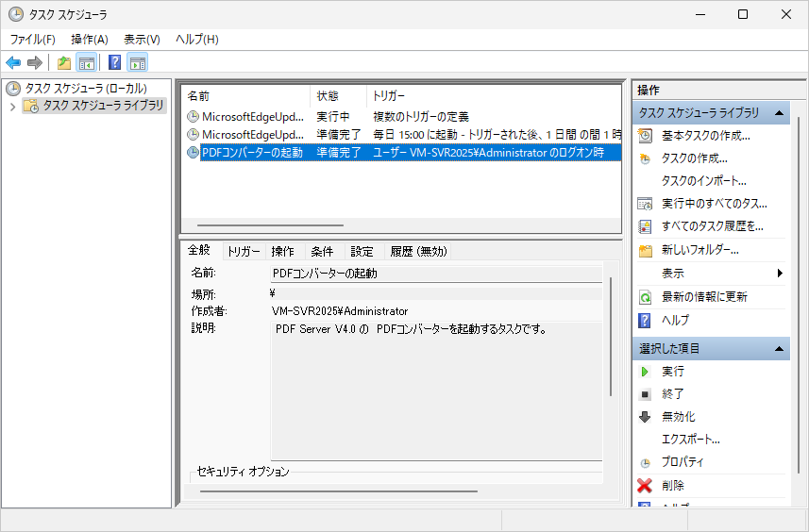Click the red X 削除 icon
The height and width of the screenshot is (532, 809).
pos(645,486)
